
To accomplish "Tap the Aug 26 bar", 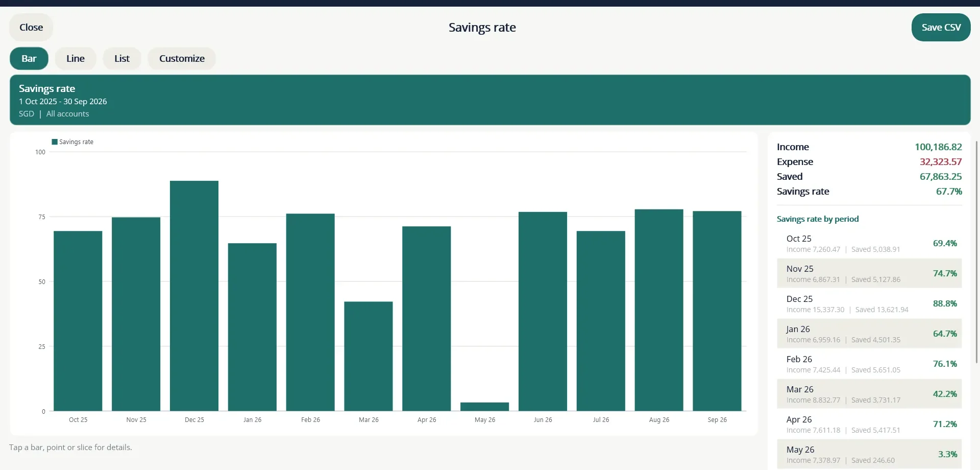I will (x=659, y=310).
